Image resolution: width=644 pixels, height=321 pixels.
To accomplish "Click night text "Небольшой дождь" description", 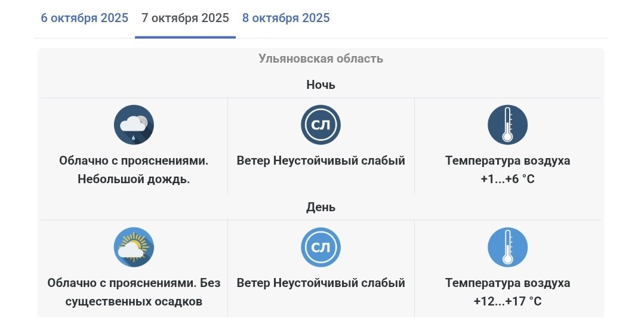I will (x=134, y=178).
